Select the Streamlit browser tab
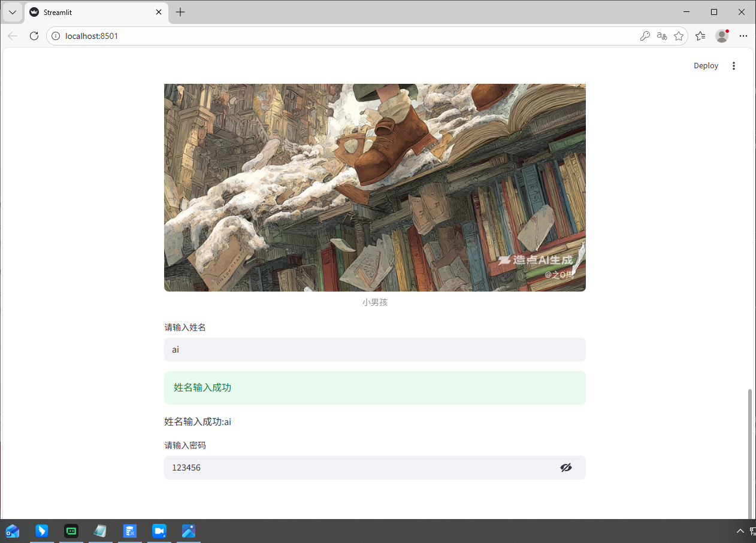This screenshot has height=543, width=756. tap(96, 12)
